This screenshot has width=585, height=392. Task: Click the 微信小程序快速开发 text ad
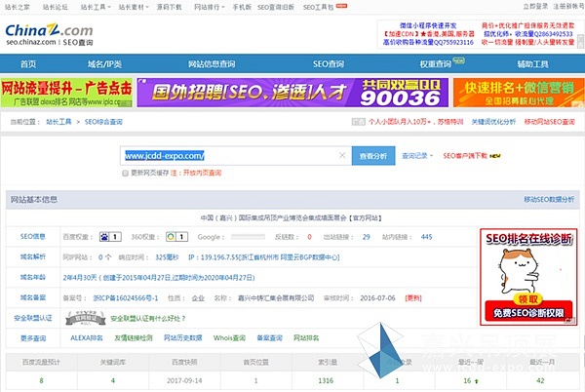(428, 25)
